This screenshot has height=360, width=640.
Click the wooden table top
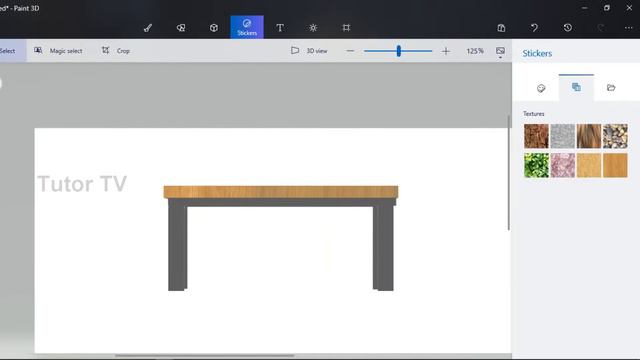pos(281,192)
